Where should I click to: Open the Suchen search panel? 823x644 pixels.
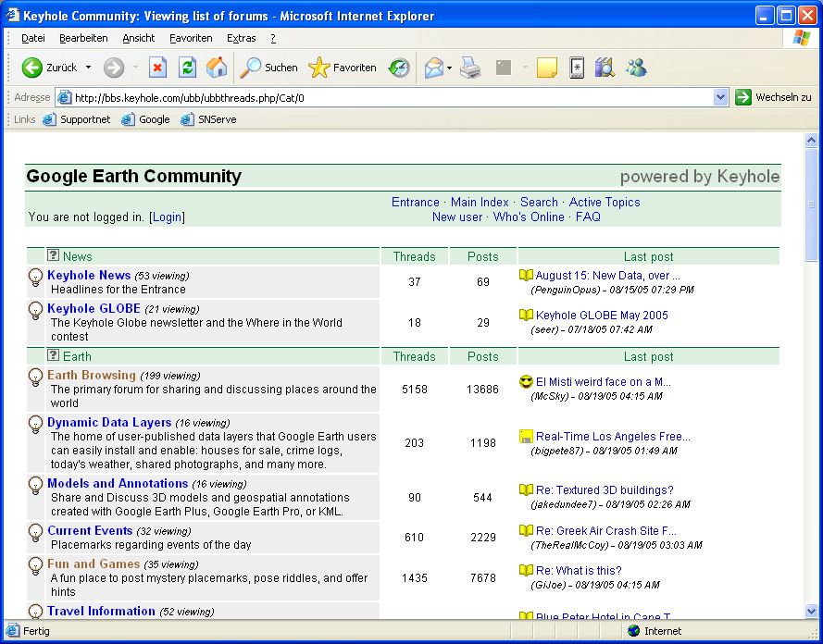(x=268, y=68)
